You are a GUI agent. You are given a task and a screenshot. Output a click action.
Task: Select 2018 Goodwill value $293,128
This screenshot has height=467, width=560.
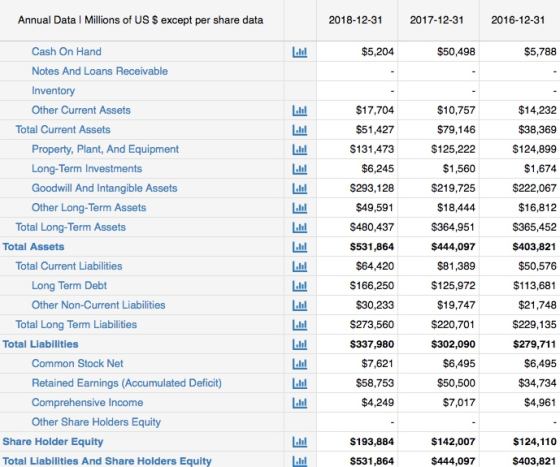point(372,189)
